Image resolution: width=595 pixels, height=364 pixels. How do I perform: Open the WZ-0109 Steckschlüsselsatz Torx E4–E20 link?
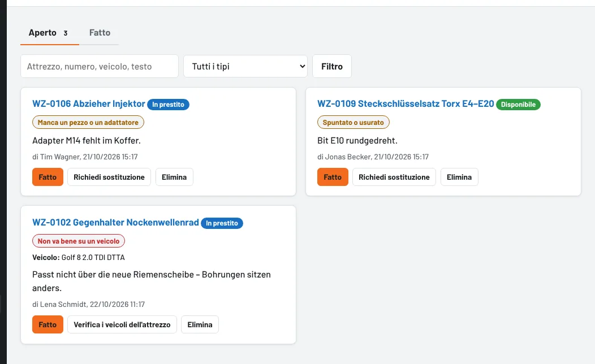406,103
